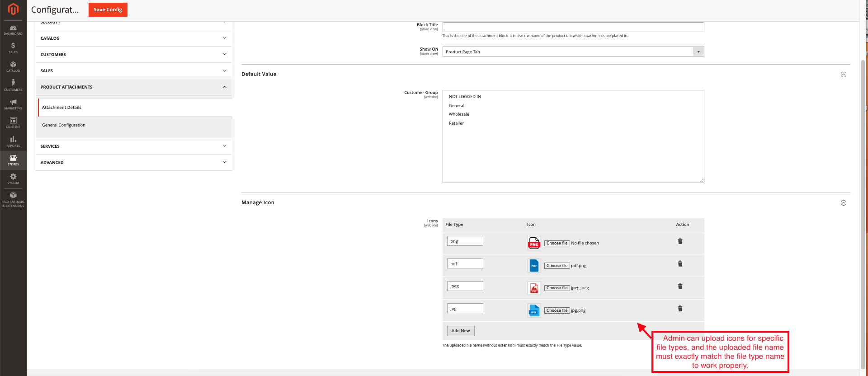Collapse the Product Attachments configuration section
This screenshot has height=376, width=868.
tap(134, 87)
